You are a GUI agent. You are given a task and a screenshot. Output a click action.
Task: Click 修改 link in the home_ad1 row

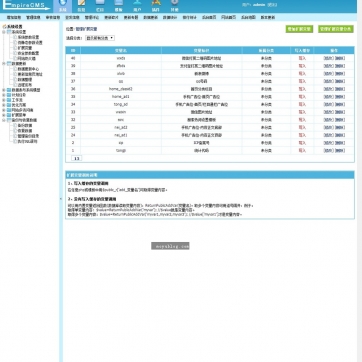(328, 97)
